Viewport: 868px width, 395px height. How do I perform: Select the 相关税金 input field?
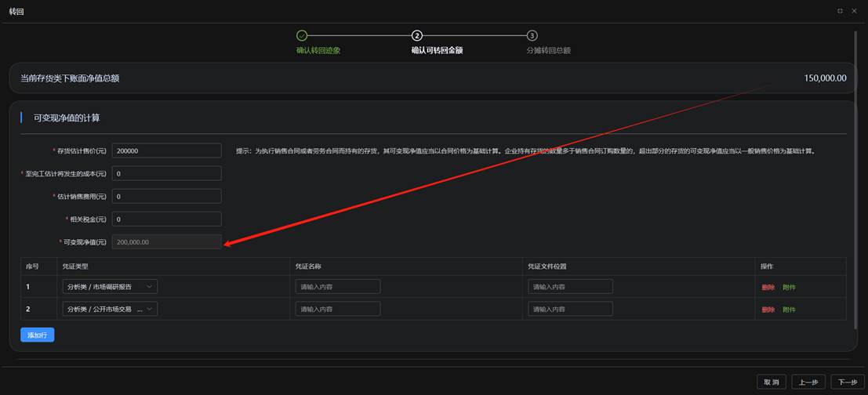[166, 219]
